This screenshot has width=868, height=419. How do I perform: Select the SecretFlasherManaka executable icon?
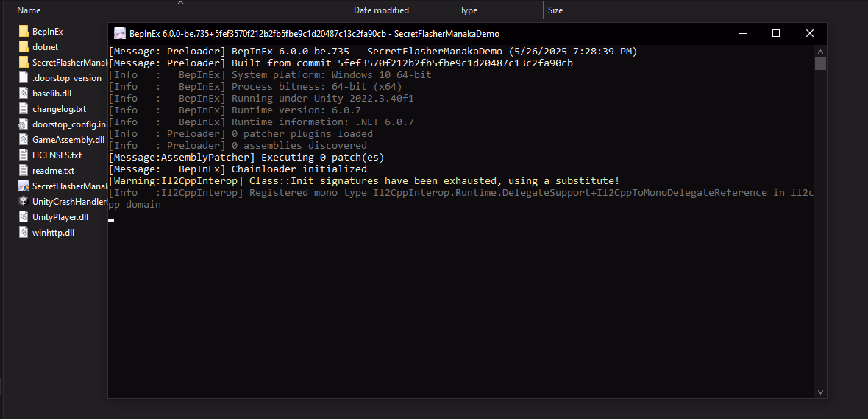pyautogui.click(x=24, y=186)
